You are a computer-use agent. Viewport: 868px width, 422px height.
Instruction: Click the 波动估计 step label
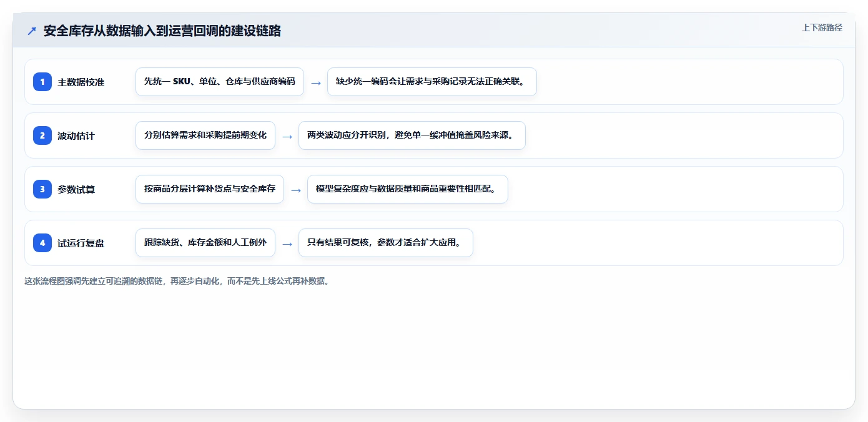[x=76, y=136]
